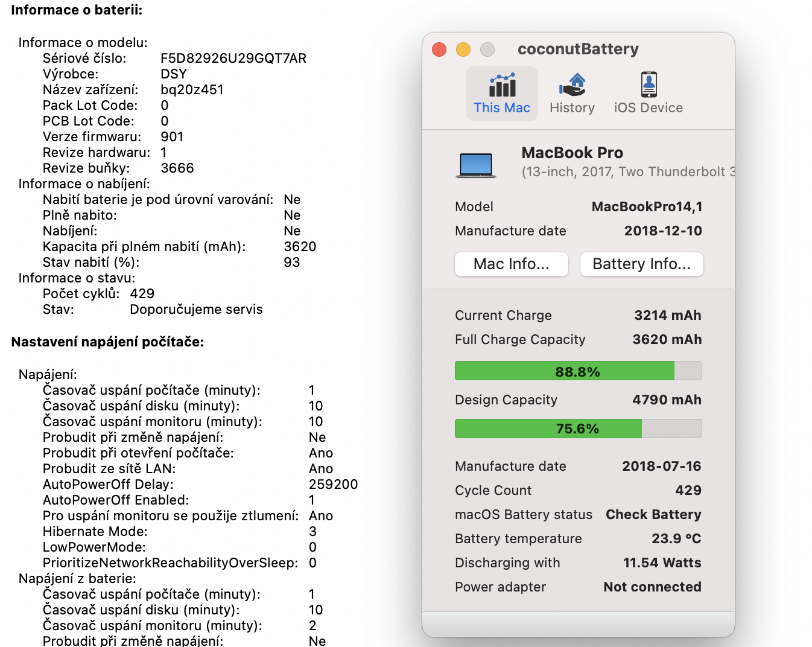This screenshot has width=812, height=647.
Task: Select battery manufacture date 2018-07-16
Action: [662, 466]
